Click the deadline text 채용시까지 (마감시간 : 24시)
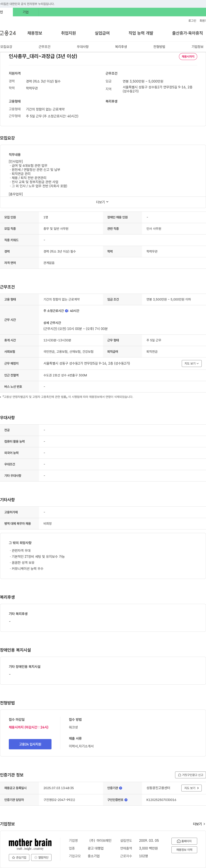 [29, 727]
